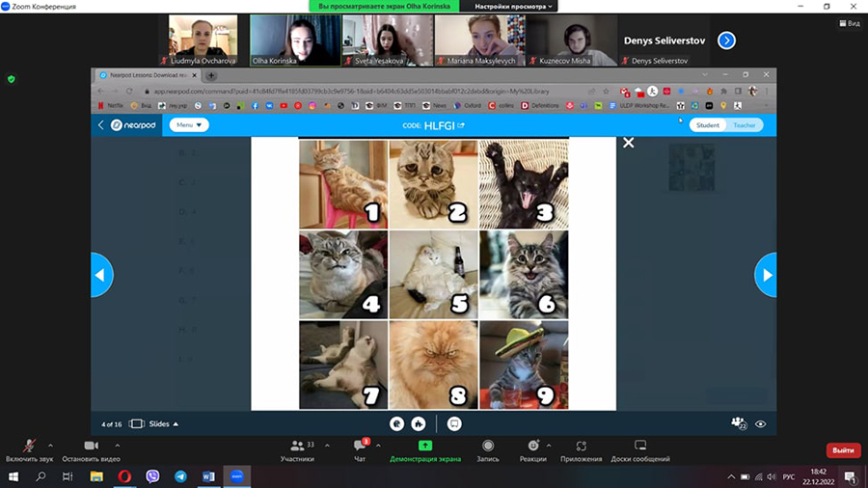Open the Facebook bookmark icon

click(x=255, y=105)
